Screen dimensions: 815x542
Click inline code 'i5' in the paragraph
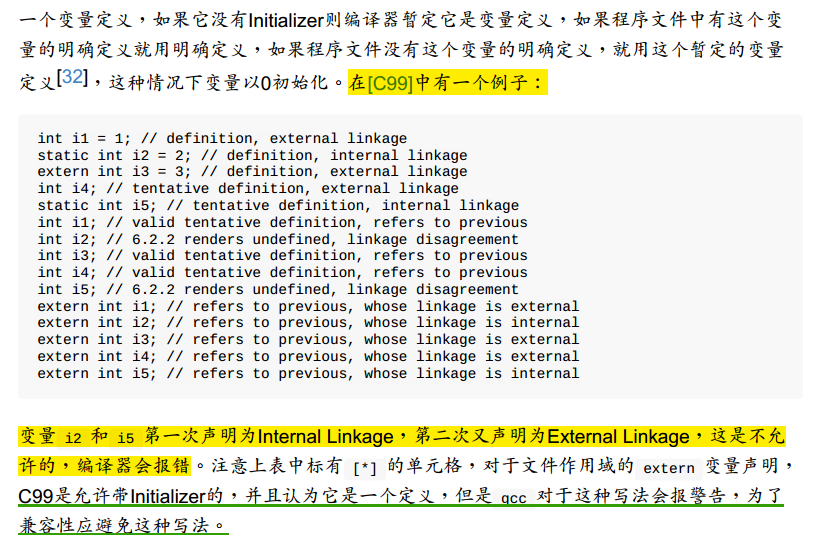click(x=126, y=438)
